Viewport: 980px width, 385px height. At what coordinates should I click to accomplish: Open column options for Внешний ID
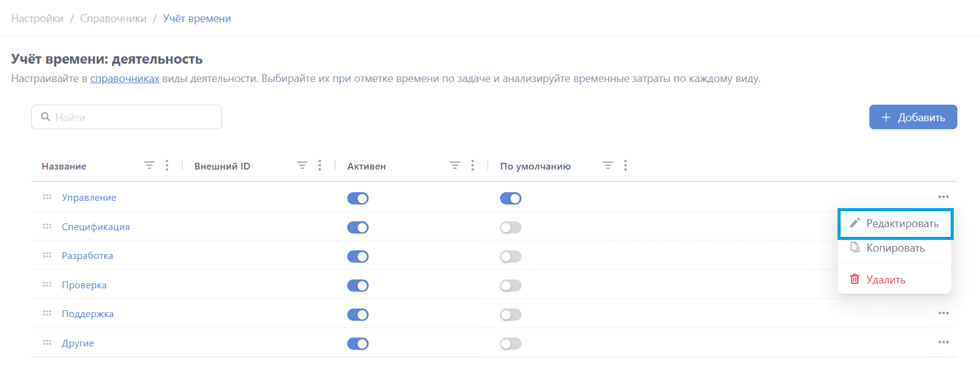320,166
